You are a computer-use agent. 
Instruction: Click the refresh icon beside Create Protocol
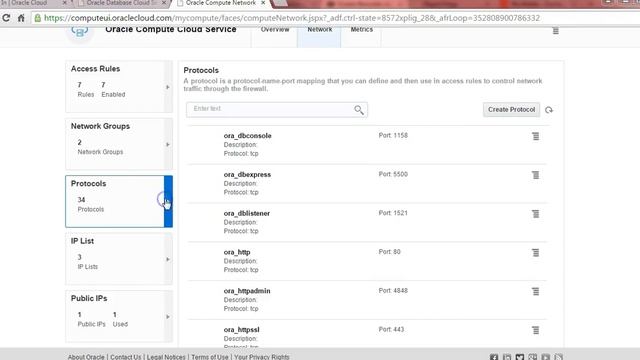point(549,110)
